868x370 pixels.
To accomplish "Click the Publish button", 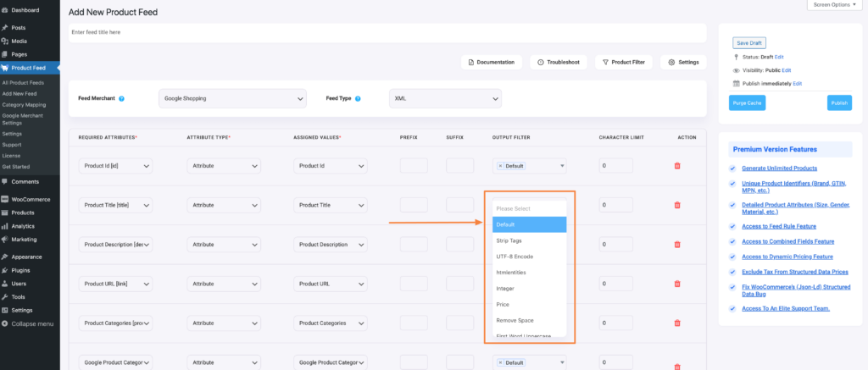I will click(838, 102).
